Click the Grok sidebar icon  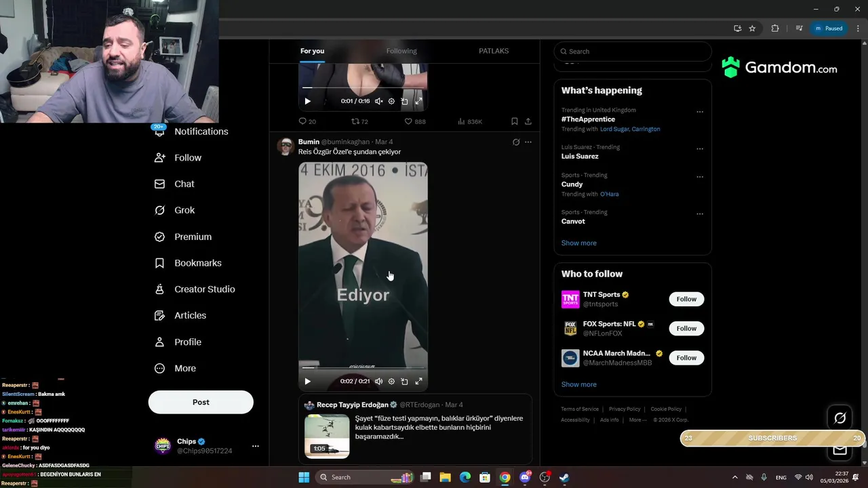(159, 210)
